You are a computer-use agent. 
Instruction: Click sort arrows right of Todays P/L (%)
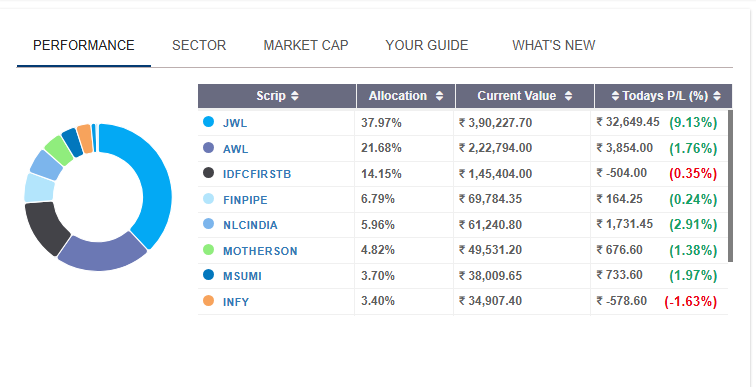pos(717,96)
